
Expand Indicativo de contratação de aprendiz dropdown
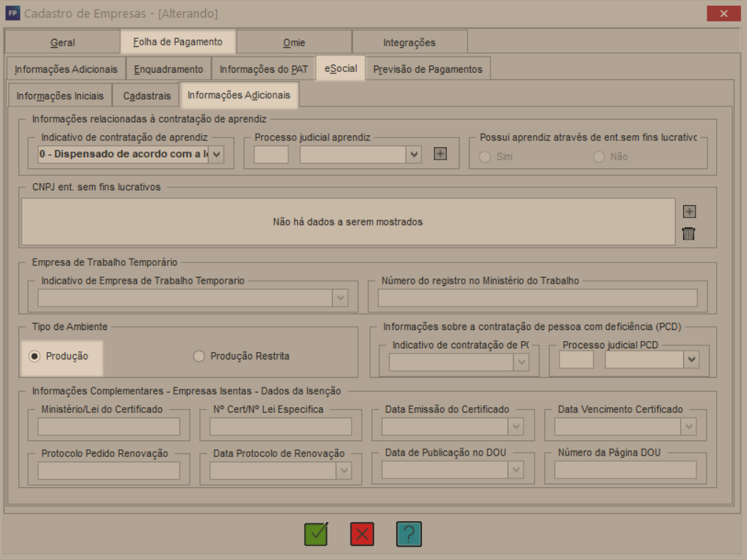coord(216,154)
